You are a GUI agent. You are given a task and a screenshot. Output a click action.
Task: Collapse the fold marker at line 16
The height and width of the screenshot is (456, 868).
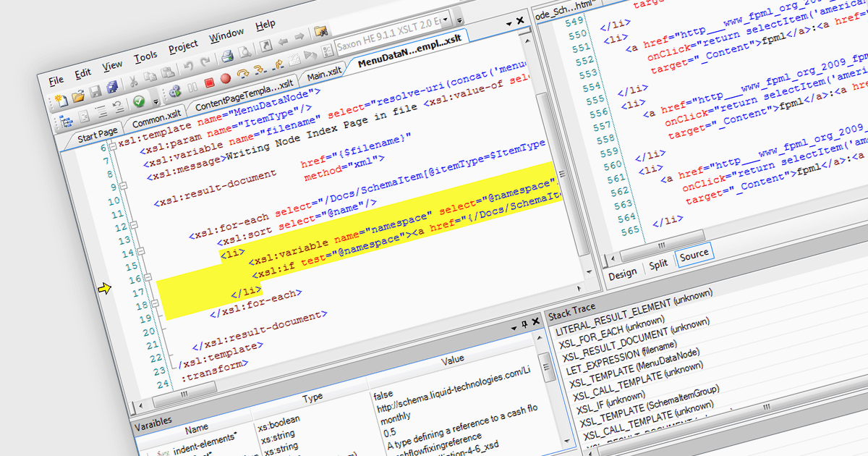pyautogui.click(x=148, y=277)
